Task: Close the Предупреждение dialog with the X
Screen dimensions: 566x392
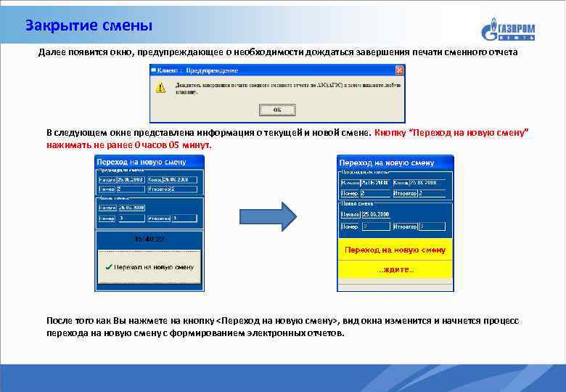Action: point(399,70)
